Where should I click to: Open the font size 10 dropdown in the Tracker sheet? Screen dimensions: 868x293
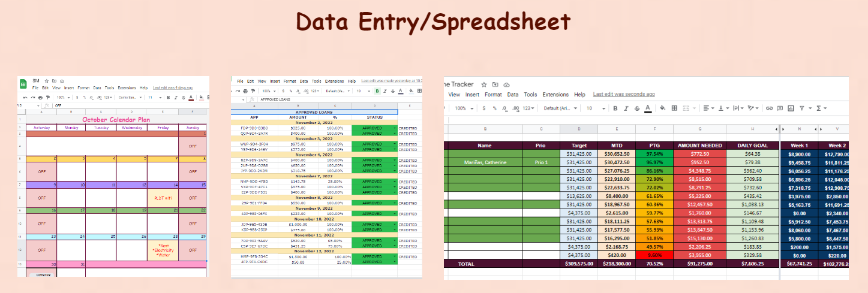click(595, 108)
